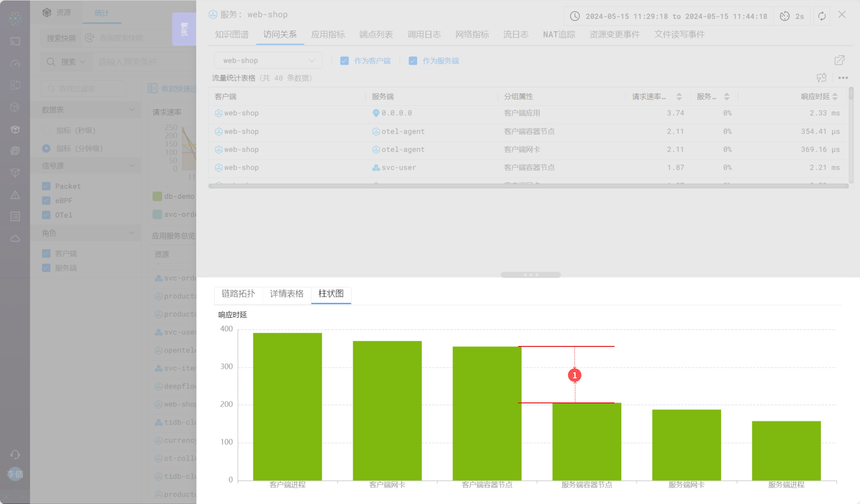Click the three-dot more options icon

[x=843, y=78]
